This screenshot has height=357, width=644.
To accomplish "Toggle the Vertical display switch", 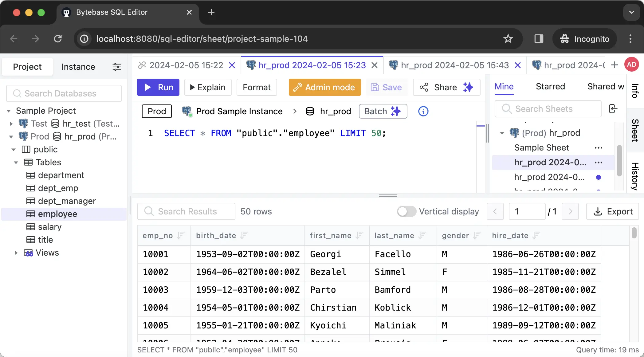I will (x=406, y=211).
